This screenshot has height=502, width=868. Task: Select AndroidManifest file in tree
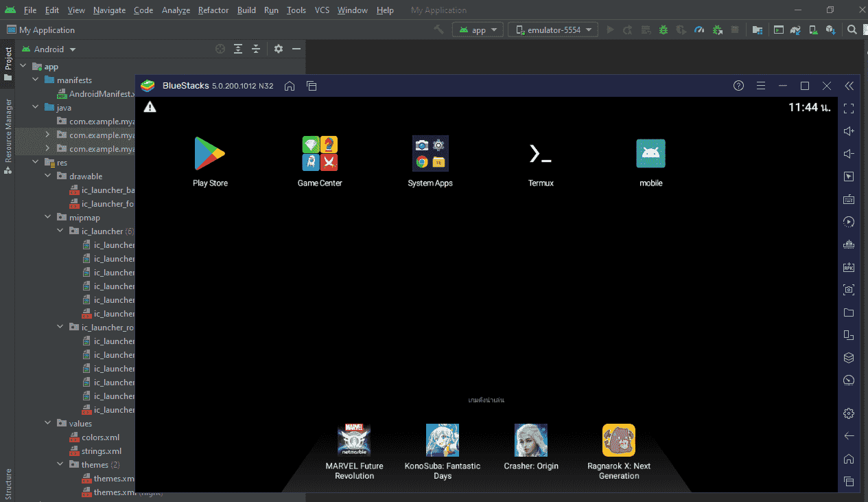click(96, 94)
